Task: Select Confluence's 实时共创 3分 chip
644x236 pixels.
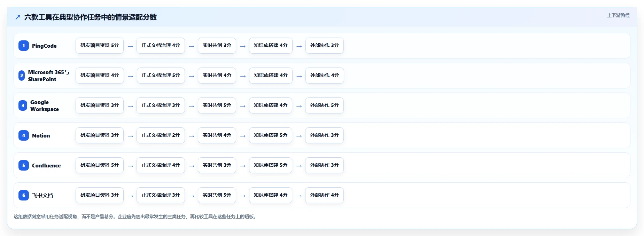Action: [217, 165]
